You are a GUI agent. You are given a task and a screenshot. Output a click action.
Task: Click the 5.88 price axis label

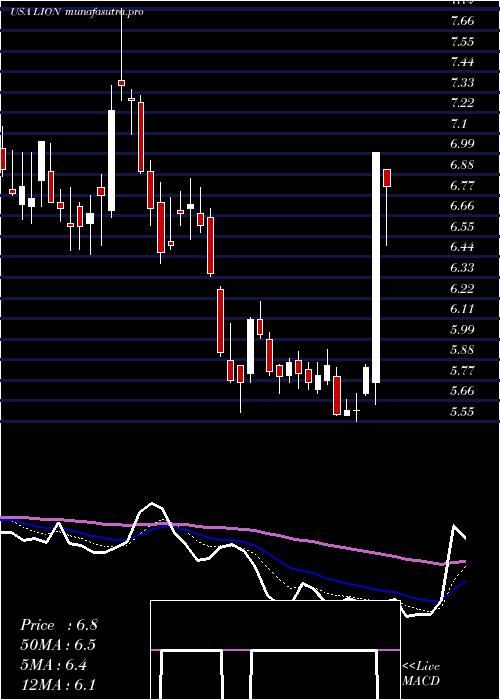click(x=462, y=350)
